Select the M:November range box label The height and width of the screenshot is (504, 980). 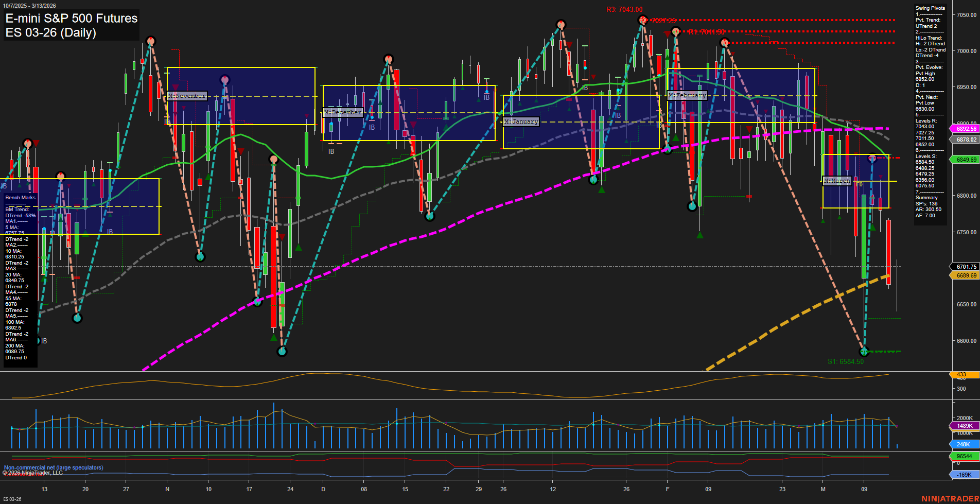187,95
